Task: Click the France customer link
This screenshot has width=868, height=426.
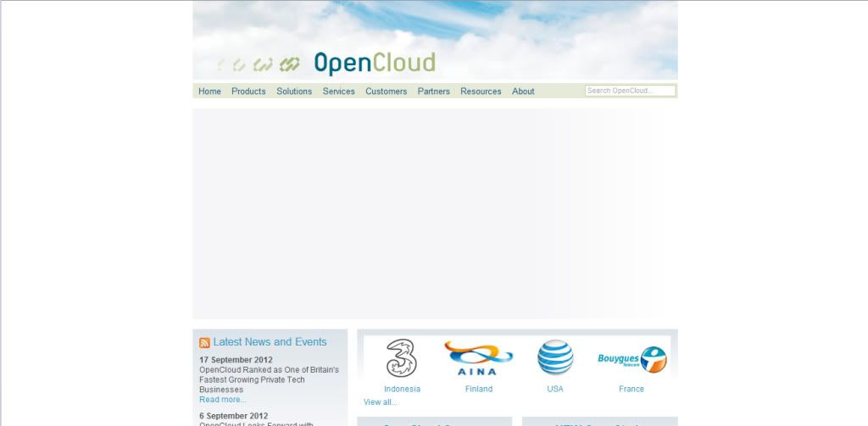Action: point(632,389)
